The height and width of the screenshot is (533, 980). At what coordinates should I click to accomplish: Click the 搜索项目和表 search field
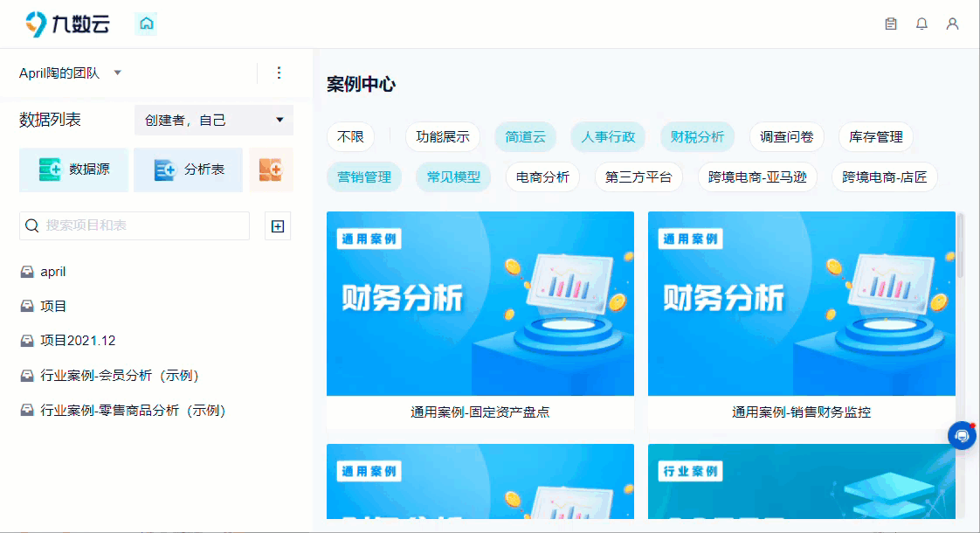[135, 225]
